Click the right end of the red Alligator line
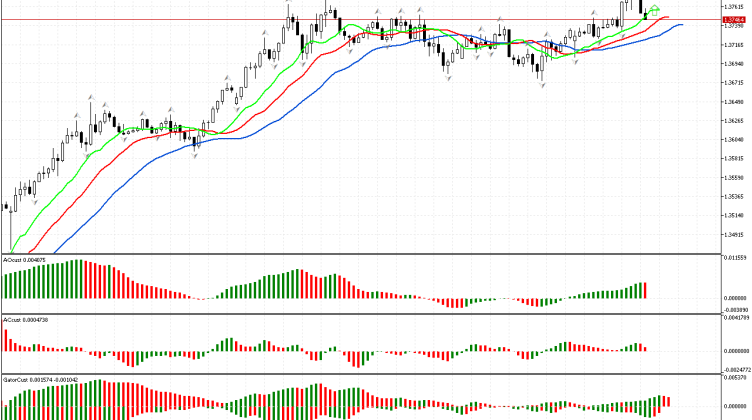 coord(668,17)
